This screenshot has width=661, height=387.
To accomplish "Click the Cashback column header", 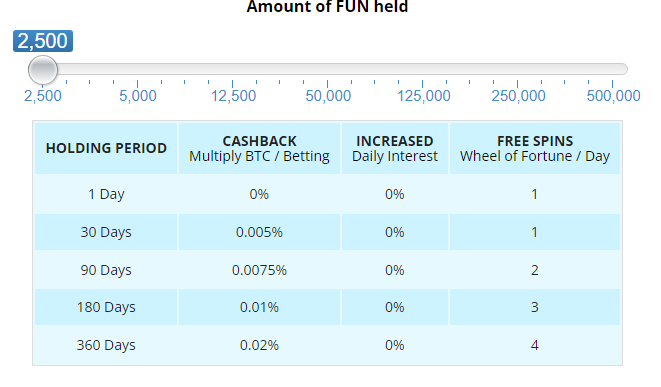I will (259, 148).
